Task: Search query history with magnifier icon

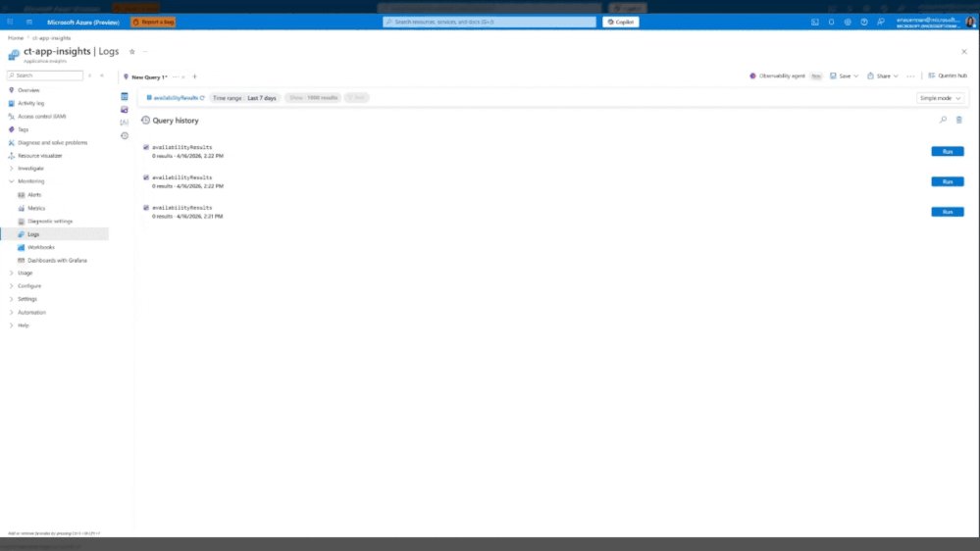Action: (x=943, y=120)
